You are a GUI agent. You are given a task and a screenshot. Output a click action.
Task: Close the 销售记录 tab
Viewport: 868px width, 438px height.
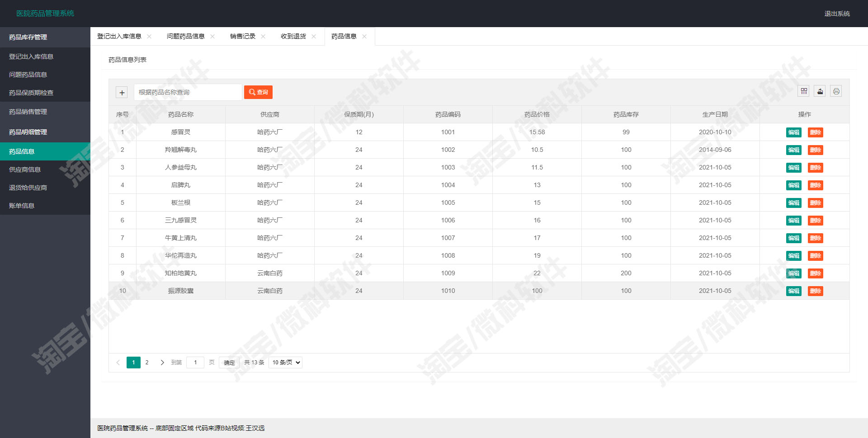(x=263, y=36)
